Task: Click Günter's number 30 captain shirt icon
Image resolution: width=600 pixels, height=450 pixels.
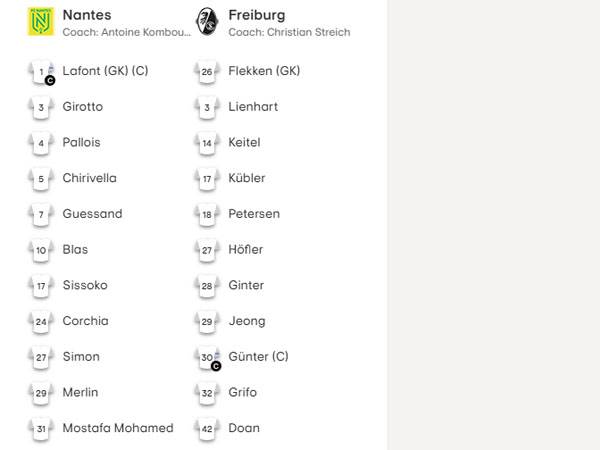Action: pos(207,357)
